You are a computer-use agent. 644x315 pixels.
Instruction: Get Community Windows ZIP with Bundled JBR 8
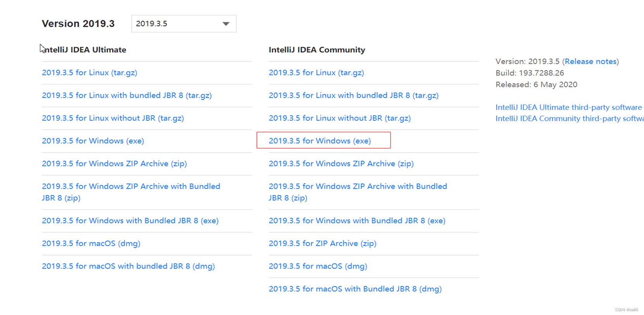(358, 192)
